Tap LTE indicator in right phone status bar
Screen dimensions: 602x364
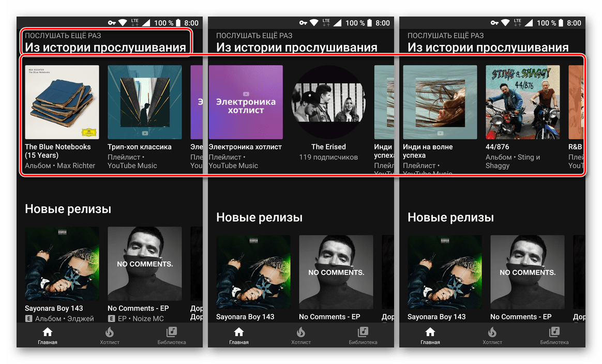[518, 23]
